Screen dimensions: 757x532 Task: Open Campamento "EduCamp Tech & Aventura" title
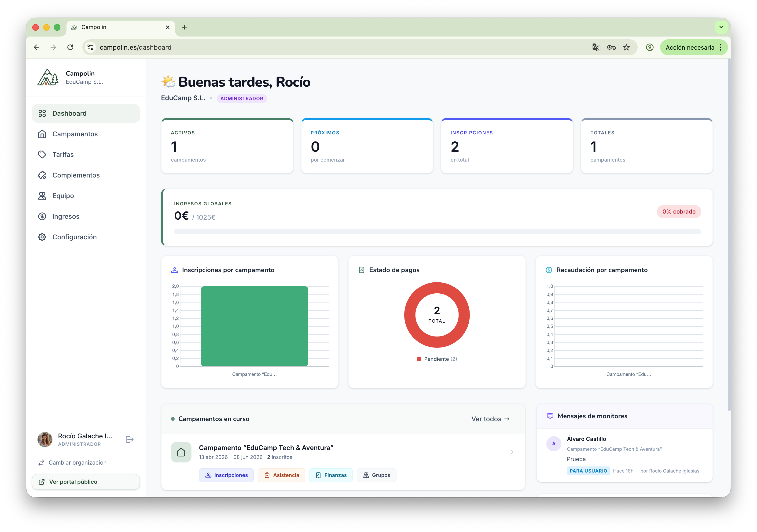click(x=266, y=448)
